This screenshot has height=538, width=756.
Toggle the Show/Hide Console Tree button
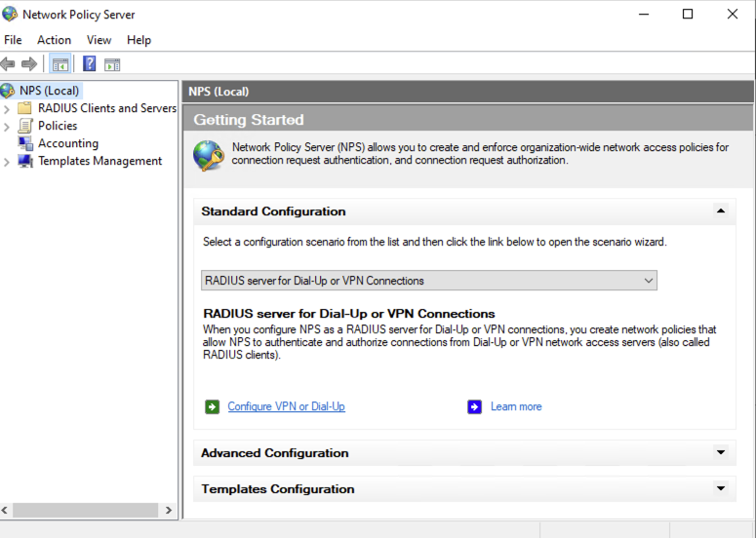[x=60, y=64]
